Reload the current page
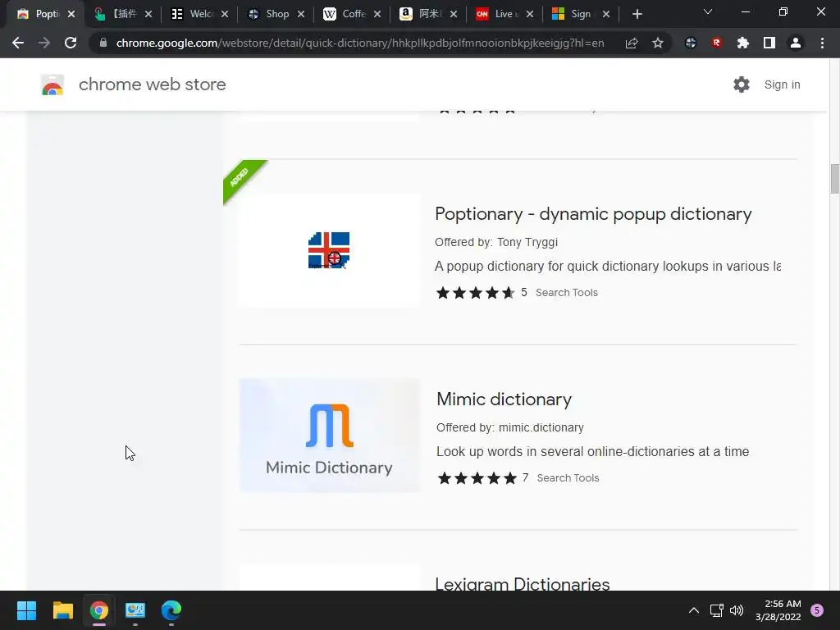Viewport: 840px width, 630px height. coord(71,43)
